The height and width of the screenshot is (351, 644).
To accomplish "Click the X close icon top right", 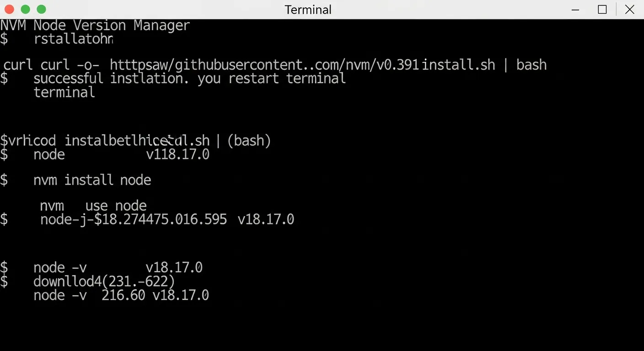I will (630, 9).
